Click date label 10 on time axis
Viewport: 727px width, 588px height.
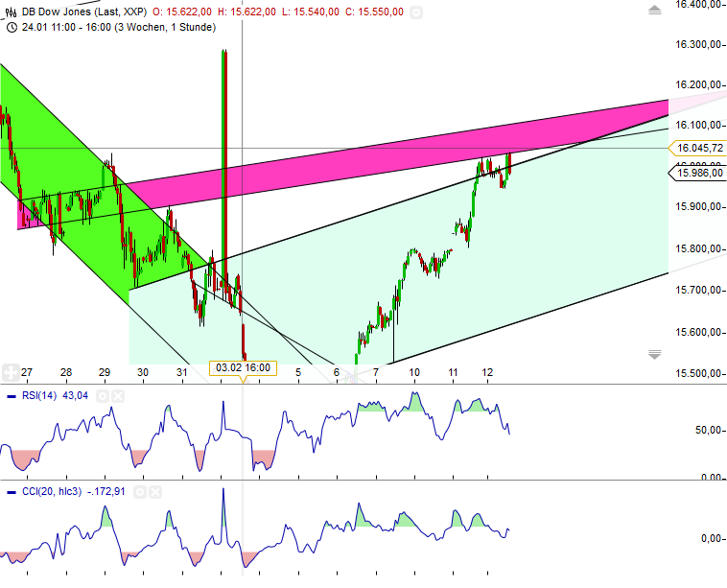tap(414, 372)
